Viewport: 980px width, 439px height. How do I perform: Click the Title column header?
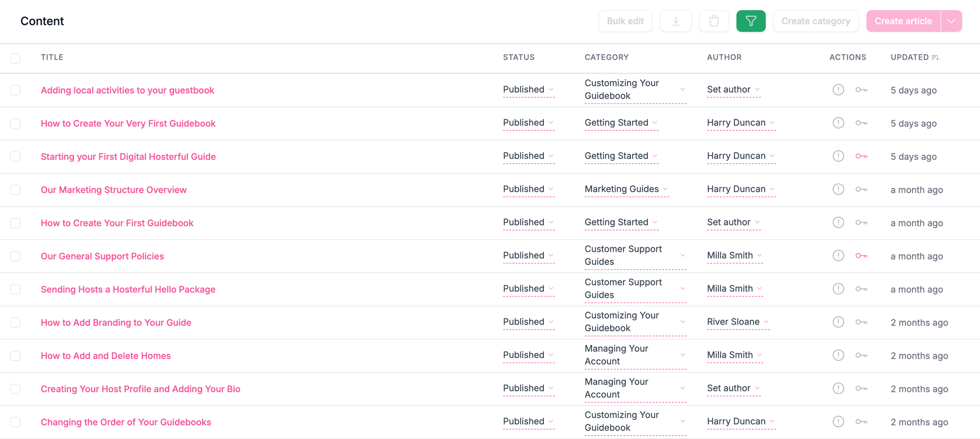(52, 57)
